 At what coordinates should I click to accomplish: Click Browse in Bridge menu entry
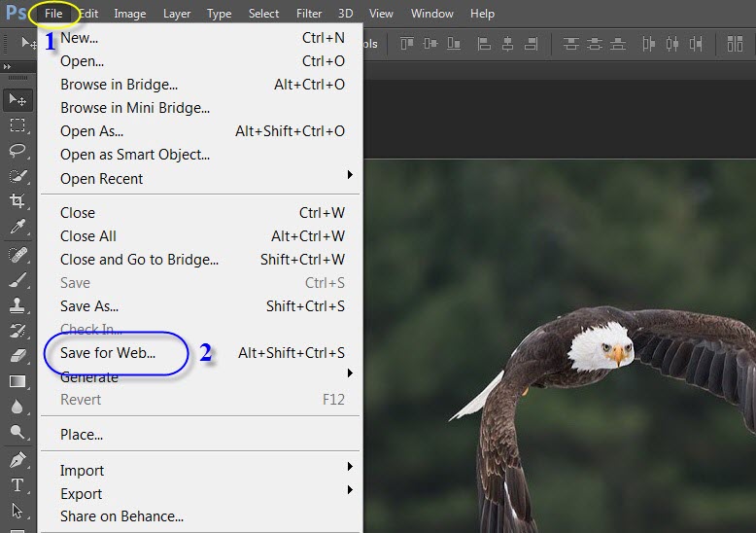[x=119, y=85]
